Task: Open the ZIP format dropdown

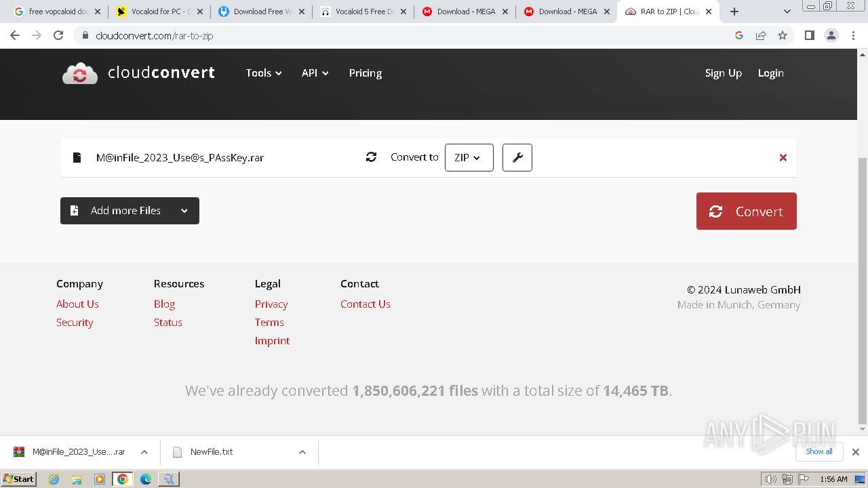Action: (x=469, y=157)
